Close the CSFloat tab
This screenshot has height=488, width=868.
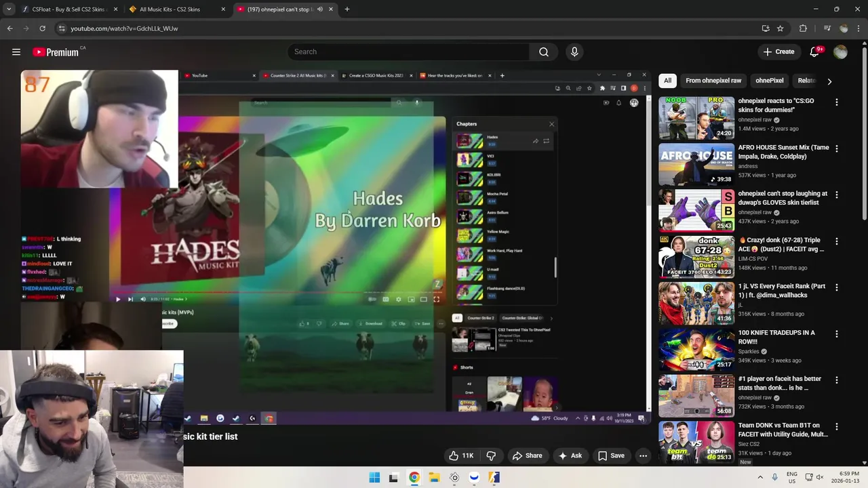pos(115,9)
